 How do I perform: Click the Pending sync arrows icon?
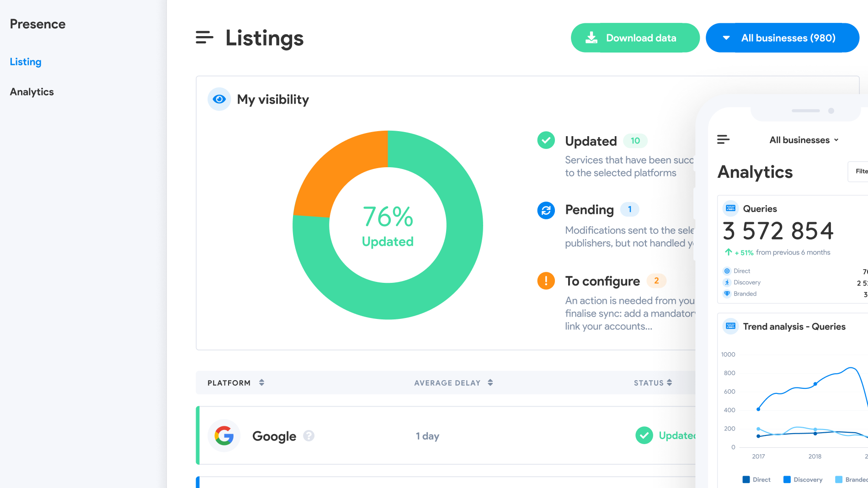click(546, 210)
